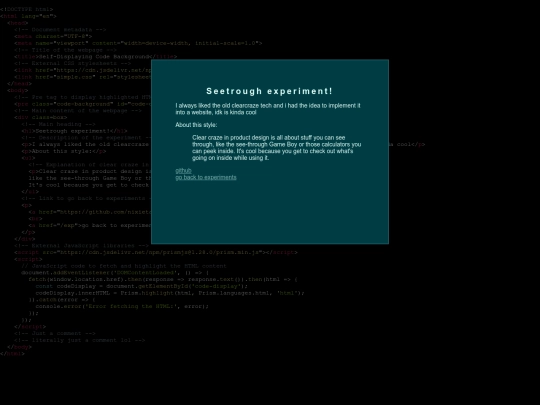Click the External JavaScript libraries comment line
This screenshot has width=540, height=405.
coord(82,246)
